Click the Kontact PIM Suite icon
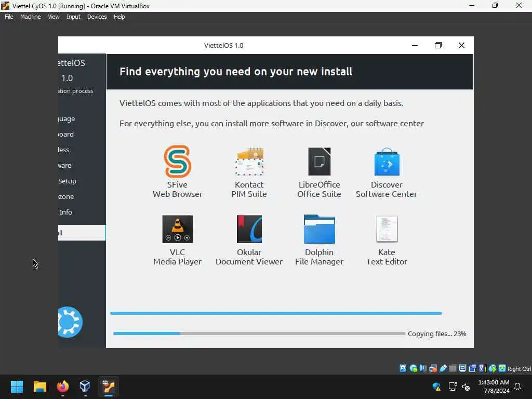Viewport: 532px width, 399px height. pos(249,162)
